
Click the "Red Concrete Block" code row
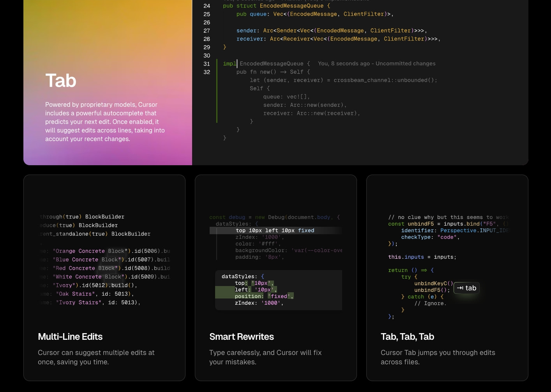pos(105,268)
